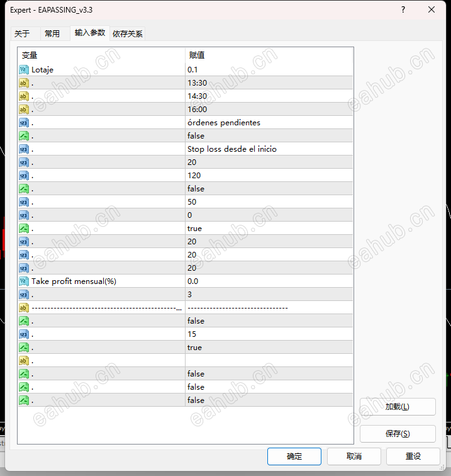Select the 13:30 time value

pyautogui.click(x=269, y=83)
